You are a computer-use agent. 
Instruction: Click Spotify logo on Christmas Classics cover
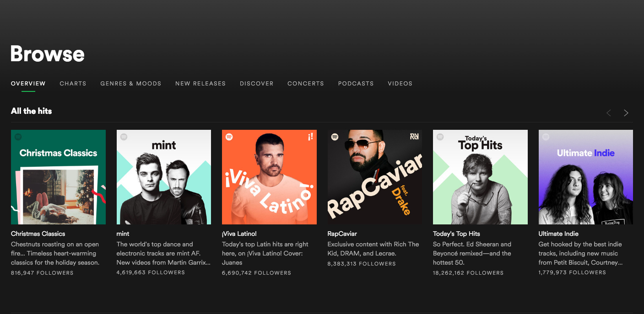point(18,137)
